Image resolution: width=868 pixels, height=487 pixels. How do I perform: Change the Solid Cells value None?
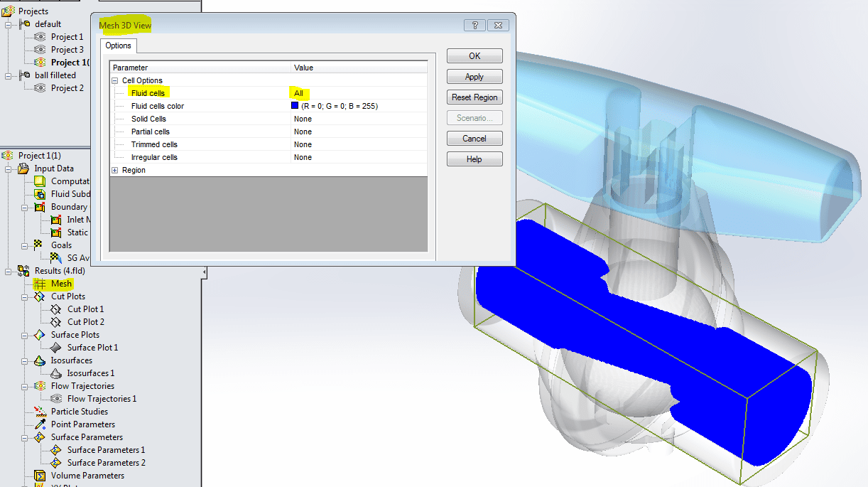click(303, 119)
